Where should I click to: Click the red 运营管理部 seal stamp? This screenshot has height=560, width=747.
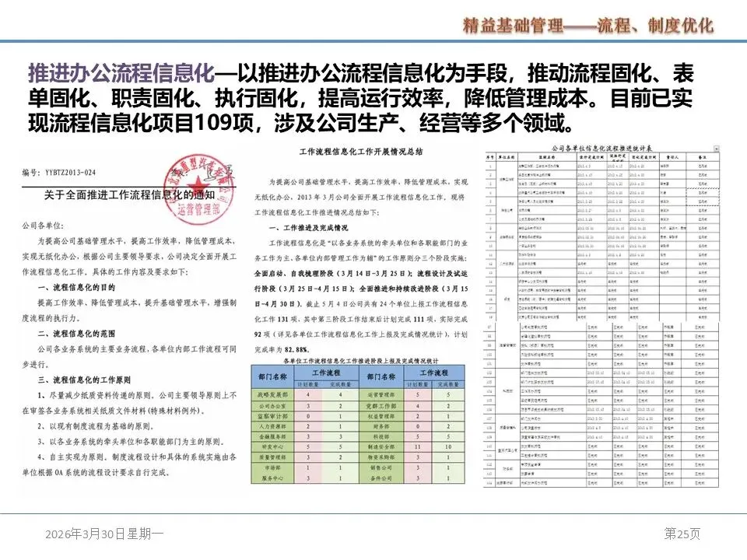pyautogui.click(x=199, y=190)
